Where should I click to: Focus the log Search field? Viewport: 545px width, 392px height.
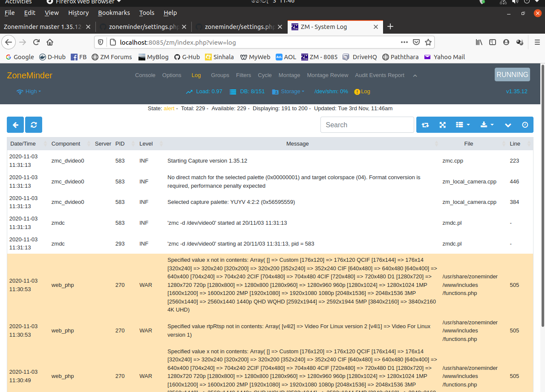pos(367,125)
